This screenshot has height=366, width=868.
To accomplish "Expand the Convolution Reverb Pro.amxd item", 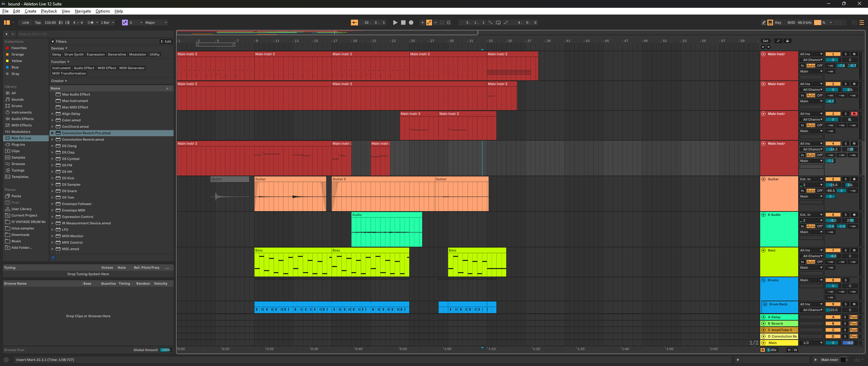I will [53, 133].
